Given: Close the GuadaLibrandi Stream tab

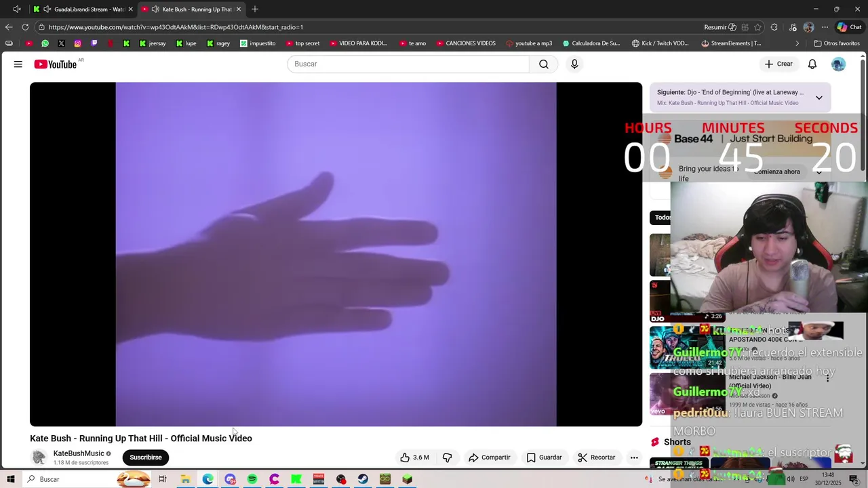Looking at the screenshot, I should (x=130, y=9).
